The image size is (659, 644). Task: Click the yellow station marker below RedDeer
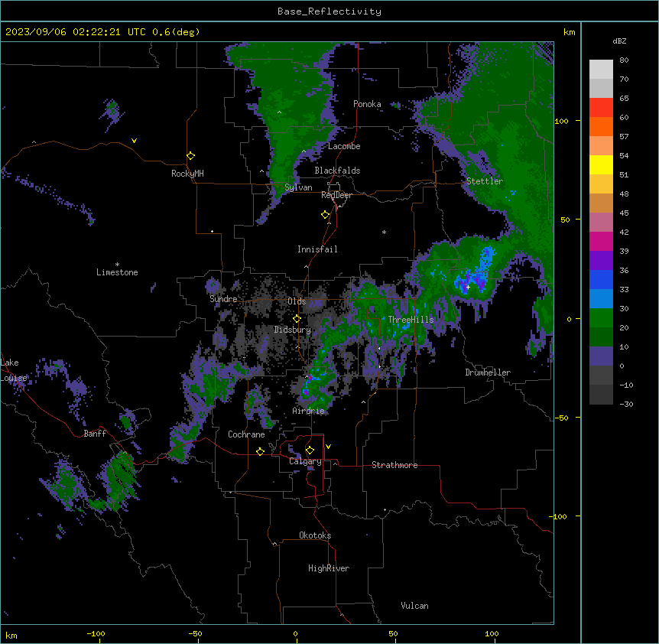[x=326, y=215]
